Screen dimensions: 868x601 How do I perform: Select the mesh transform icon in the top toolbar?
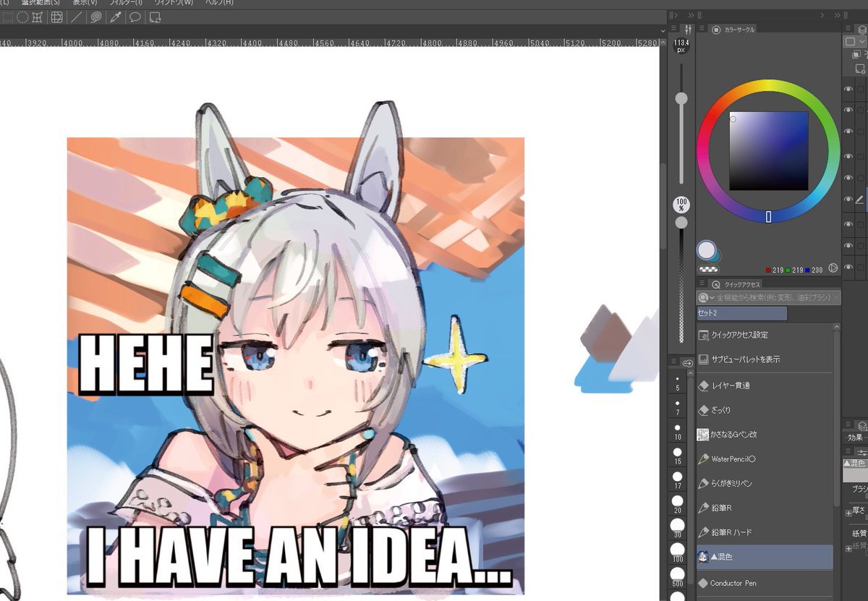38,17
